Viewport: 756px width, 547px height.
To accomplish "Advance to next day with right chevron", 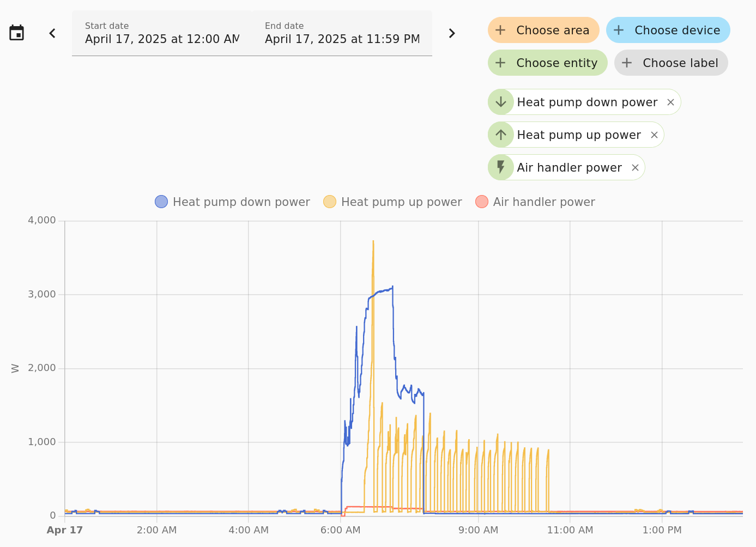I will point(451,33).
